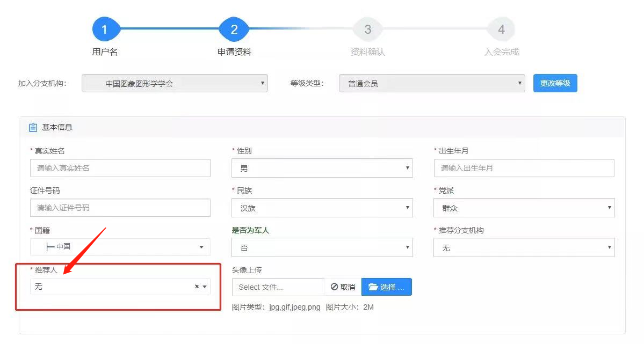Open the 加入分支机构 dropdown
Viewport: 644px width, 344px height.
[175, 83]
